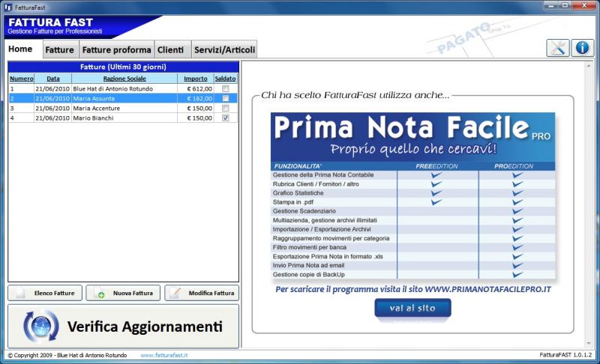Screen dimensions: 600x364
Task: Click the document icon on Elenco Fatture
Action: [x=20, y=294]
